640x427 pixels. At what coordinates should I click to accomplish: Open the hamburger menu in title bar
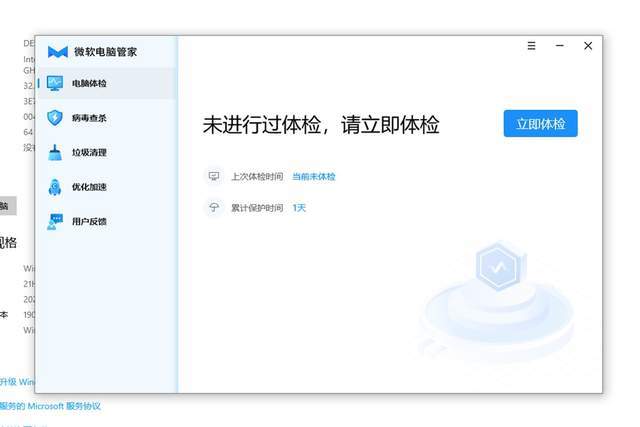point(531,46)
